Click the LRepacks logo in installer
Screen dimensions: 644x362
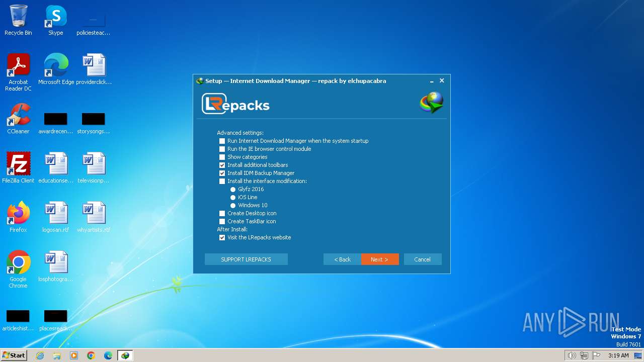235,104
